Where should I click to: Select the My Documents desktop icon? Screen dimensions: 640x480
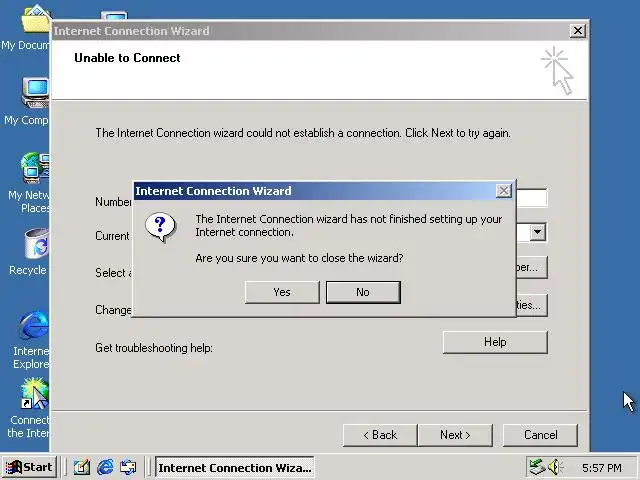coord(26,28)
